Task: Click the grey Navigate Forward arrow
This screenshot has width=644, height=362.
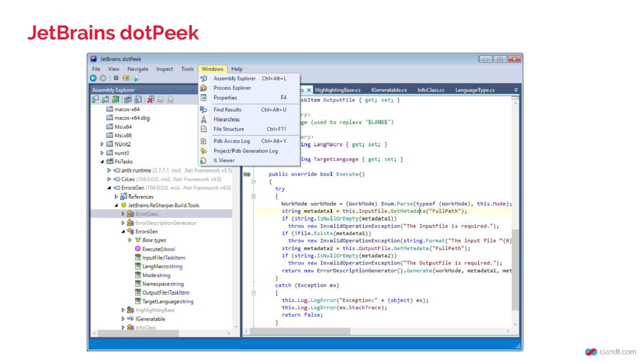Action: point(103,78)
